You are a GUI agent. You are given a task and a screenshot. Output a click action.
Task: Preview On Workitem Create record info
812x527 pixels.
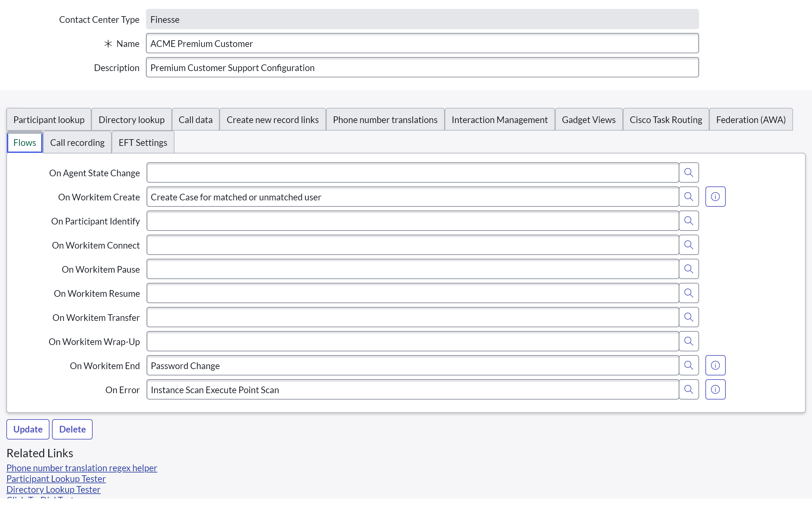715,197
